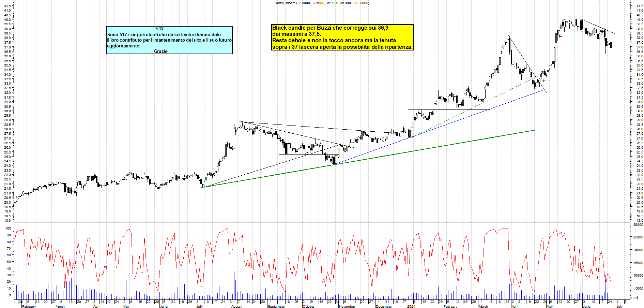Click 'sopra i 37 lascerà aperta' line
The width and height of the screenshot is (644, 308).
coord(342,47)
